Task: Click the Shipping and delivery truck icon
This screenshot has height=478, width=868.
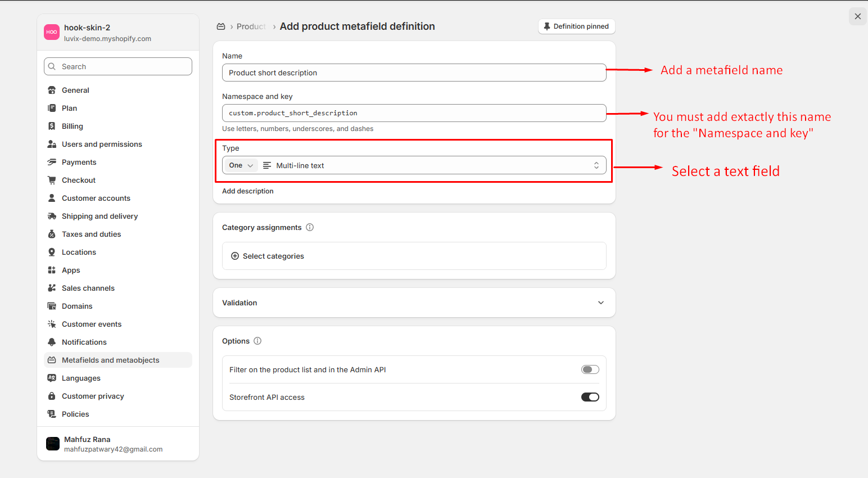Action: click(52, 216)
